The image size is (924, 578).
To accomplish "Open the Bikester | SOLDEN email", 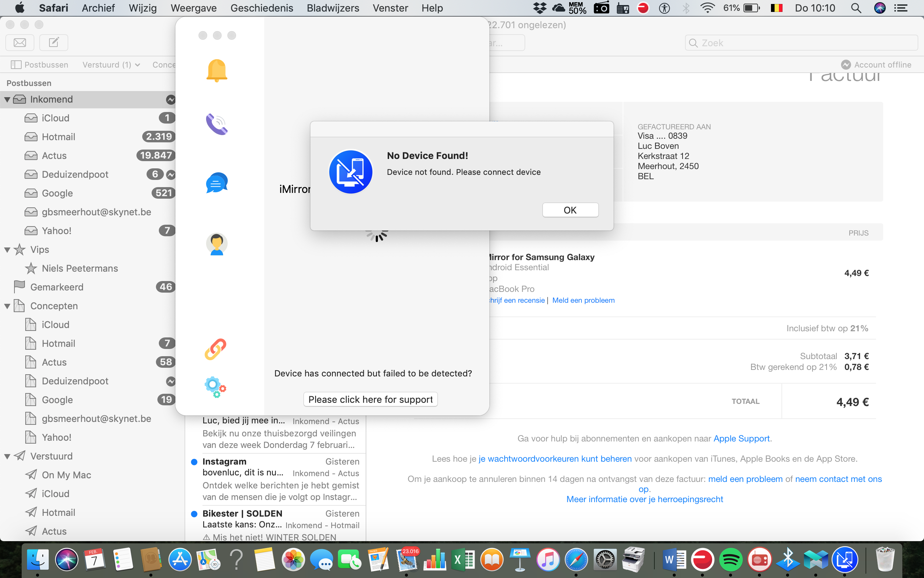I will pos(276,523).
